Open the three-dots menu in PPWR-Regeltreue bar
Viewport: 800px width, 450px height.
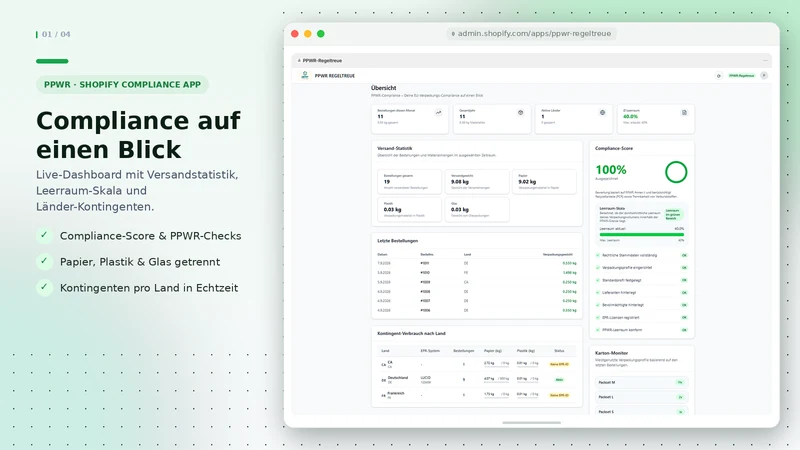tap(765, 60)
